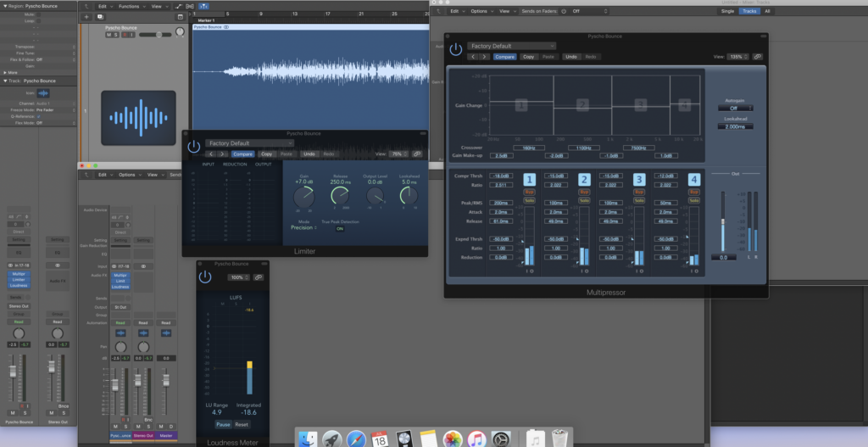868x447 pixels.
Task: Open Safari from the Dock
Action: click(x=356, y=440)
